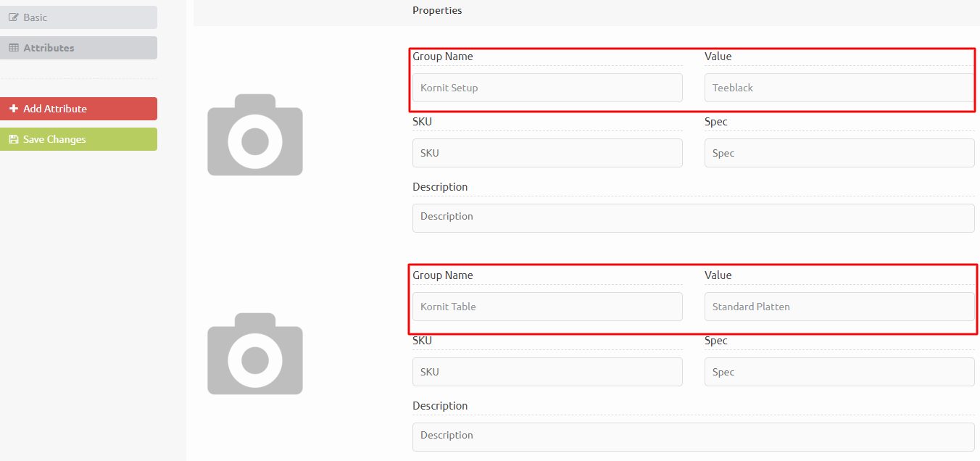Click the table icon beside Attributes
Screen dimensions: 980x461
tap(14, 48)
